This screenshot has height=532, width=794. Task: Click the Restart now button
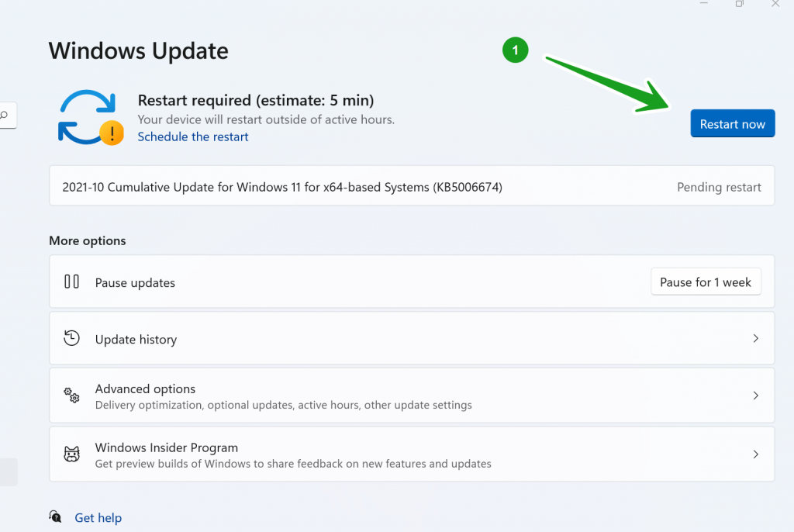(x=732, y=123)
